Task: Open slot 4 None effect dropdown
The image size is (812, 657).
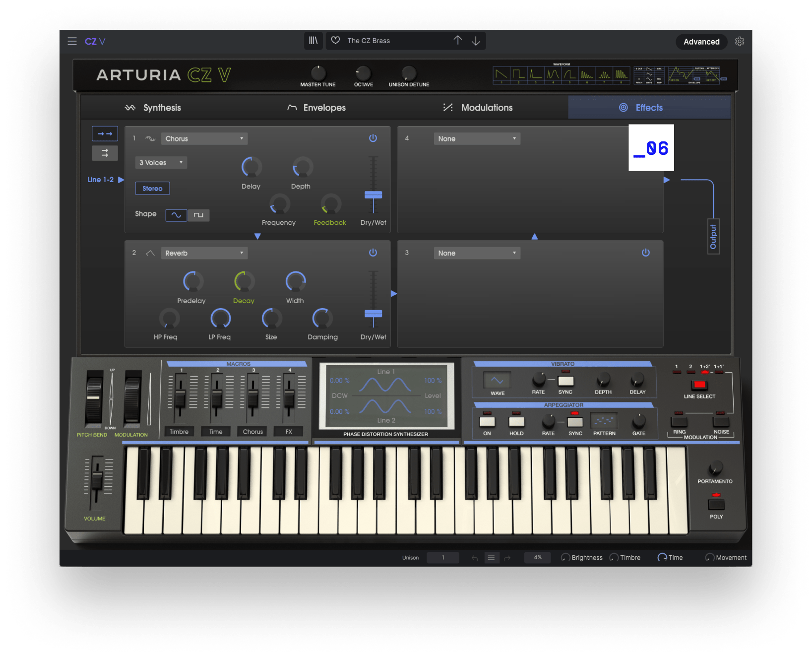Action: (x=477, y=138)
